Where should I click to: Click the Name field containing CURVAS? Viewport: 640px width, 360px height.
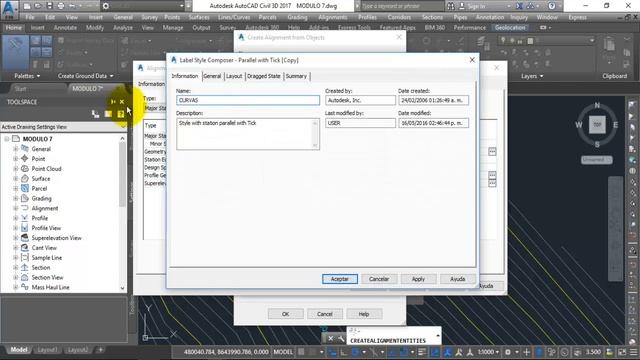248,100
